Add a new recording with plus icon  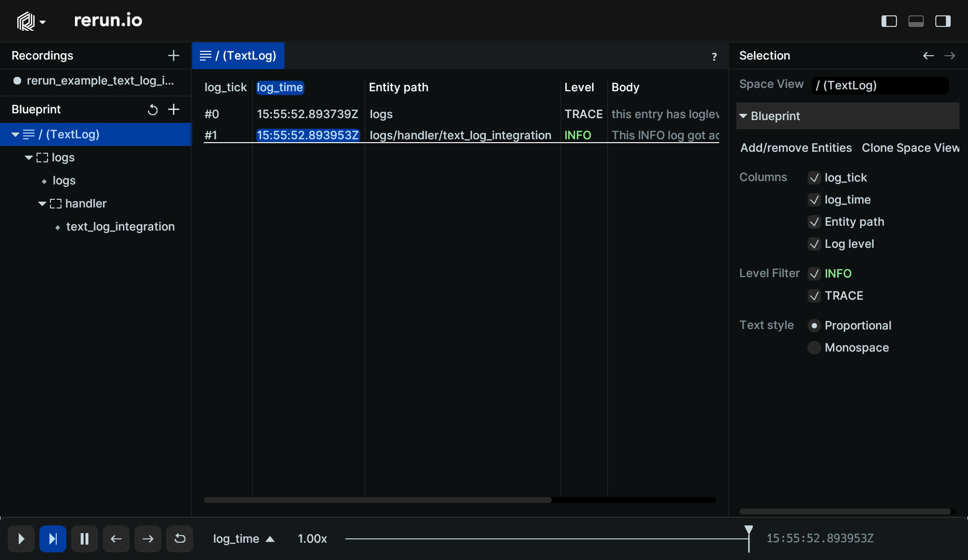click(x=173, y=56)
